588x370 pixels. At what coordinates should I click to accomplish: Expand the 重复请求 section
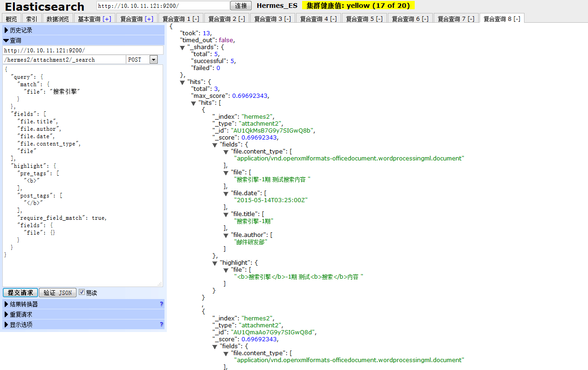pos(83,314)
